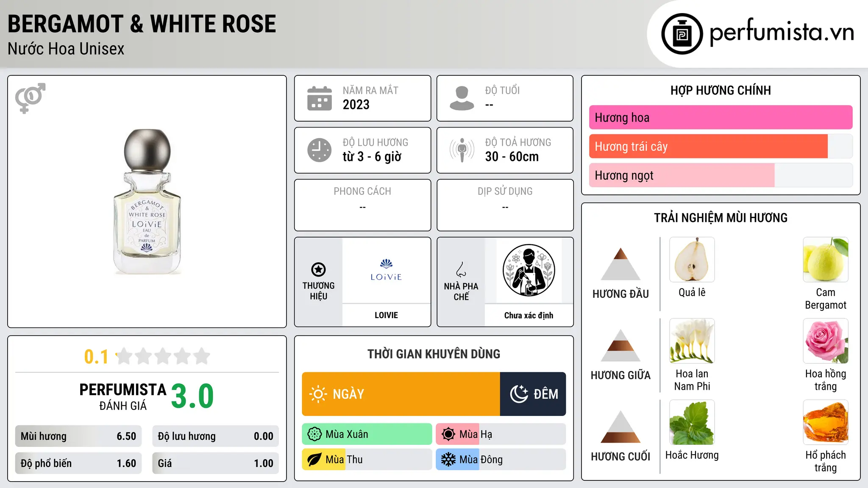Click the Giá 1.00 score row
868x488 pixels.
coord(215,463)
